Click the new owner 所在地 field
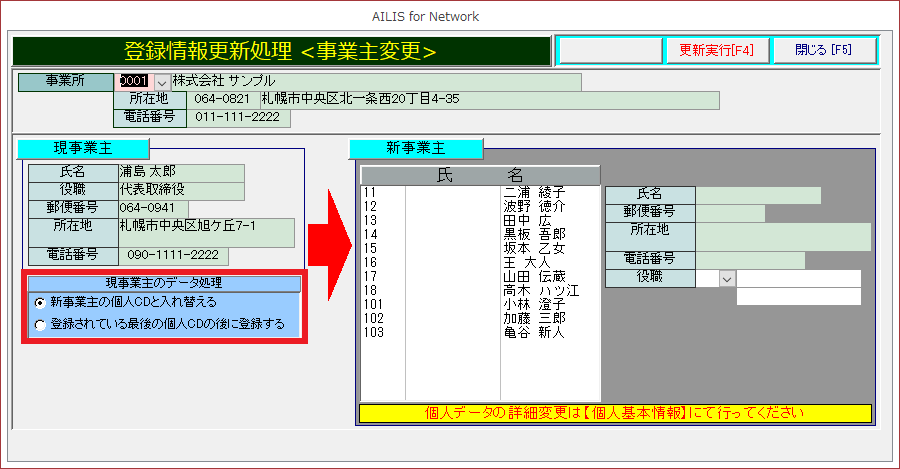Viewport: 900px width, 469px height. [x=783, y=236]
